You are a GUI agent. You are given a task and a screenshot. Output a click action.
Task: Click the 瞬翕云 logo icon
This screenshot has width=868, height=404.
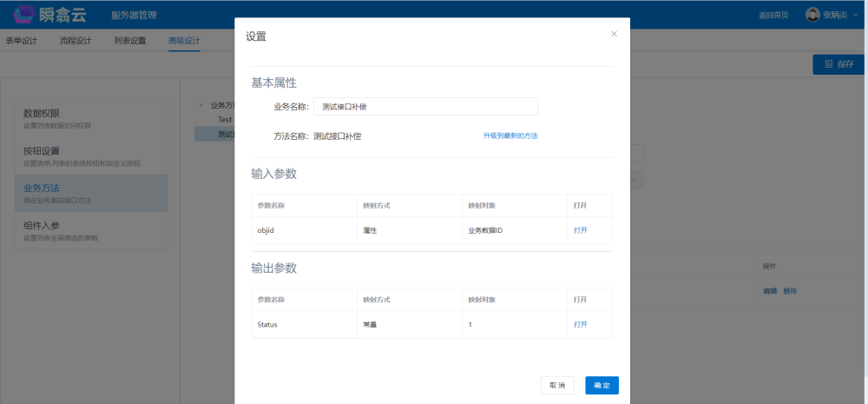coord(24,14)
